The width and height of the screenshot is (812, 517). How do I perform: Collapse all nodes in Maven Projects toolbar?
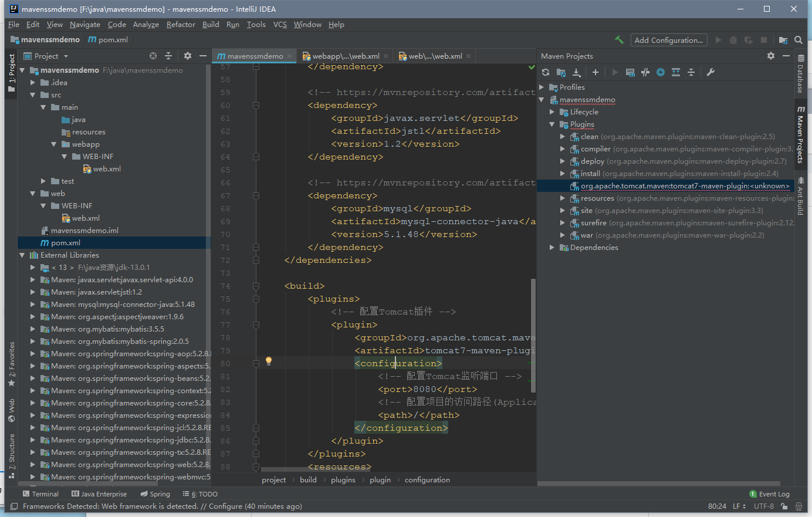(x=691, y=72)
